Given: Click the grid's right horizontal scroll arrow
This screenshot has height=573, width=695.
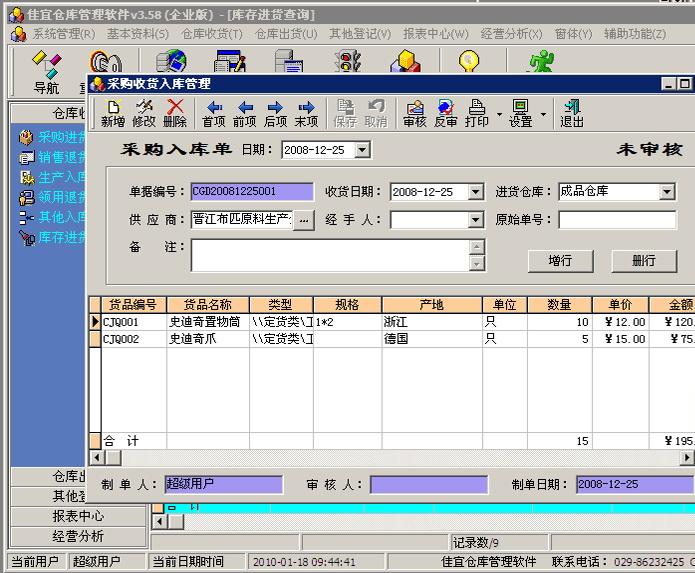Looking at the screenshot, I should [687, 457].
